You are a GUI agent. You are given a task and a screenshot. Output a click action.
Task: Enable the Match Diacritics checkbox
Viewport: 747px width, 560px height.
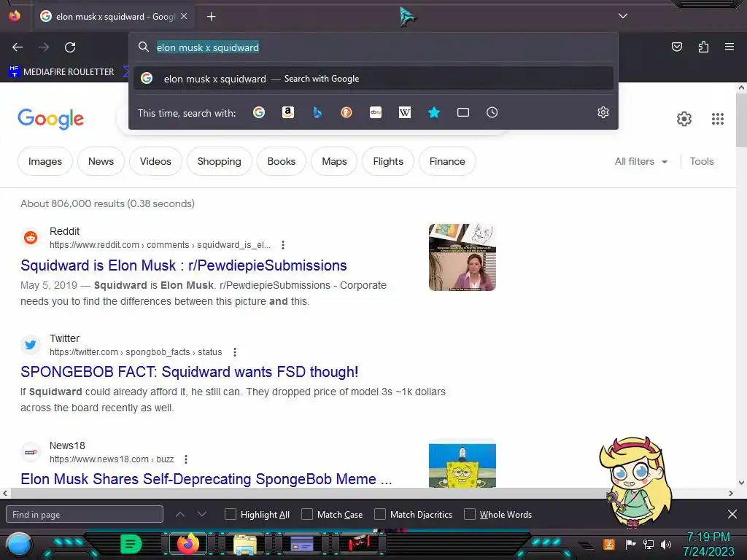(x=379, y=514)
